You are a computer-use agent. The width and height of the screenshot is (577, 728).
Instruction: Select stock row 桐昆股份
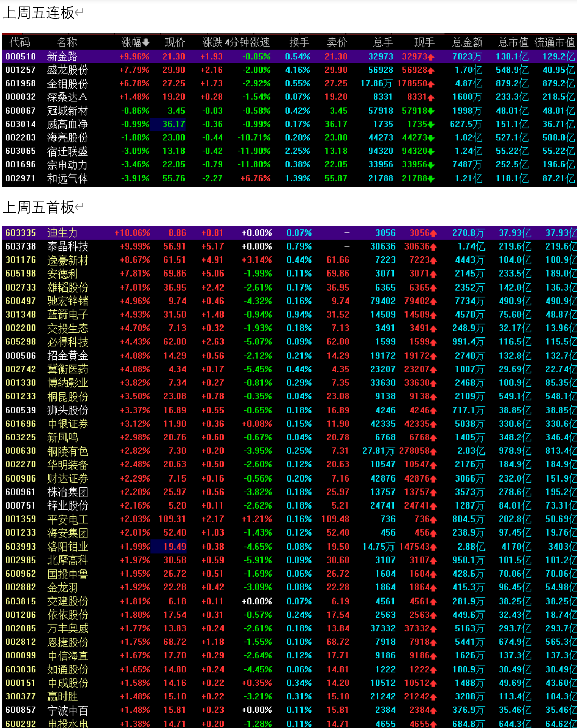coord(290,396)
